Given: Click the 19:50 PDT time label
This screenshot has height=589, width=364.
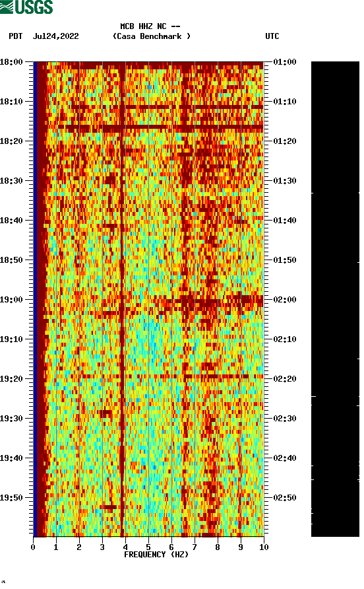Looking at the screenshot, I should (x=11, y=498).
